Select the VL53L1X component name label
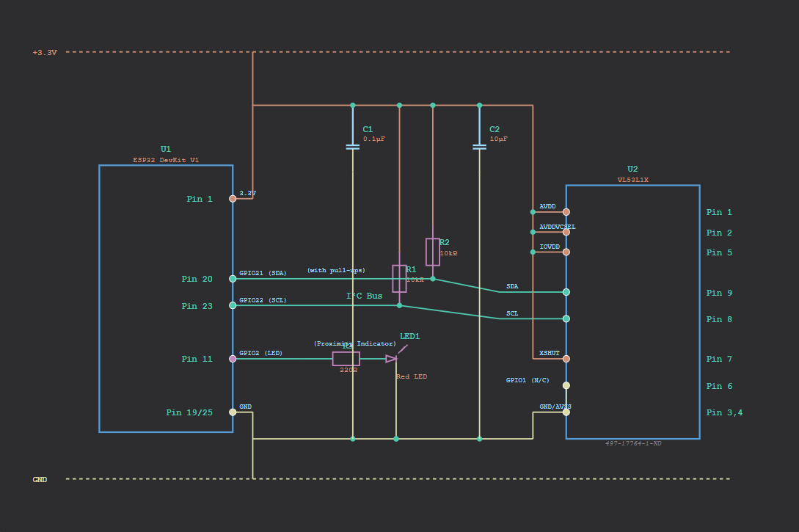This screenshot has height=532, width=799. tap(632, 179)
